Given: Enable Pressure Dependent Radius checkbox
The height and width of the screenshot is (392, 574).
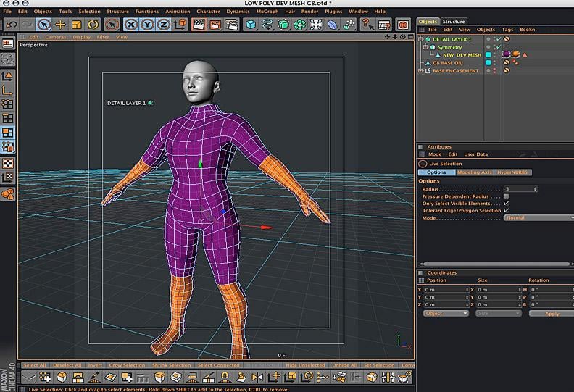Looking at the screenshot, I should pyautogui.click(x=506, y=196).
